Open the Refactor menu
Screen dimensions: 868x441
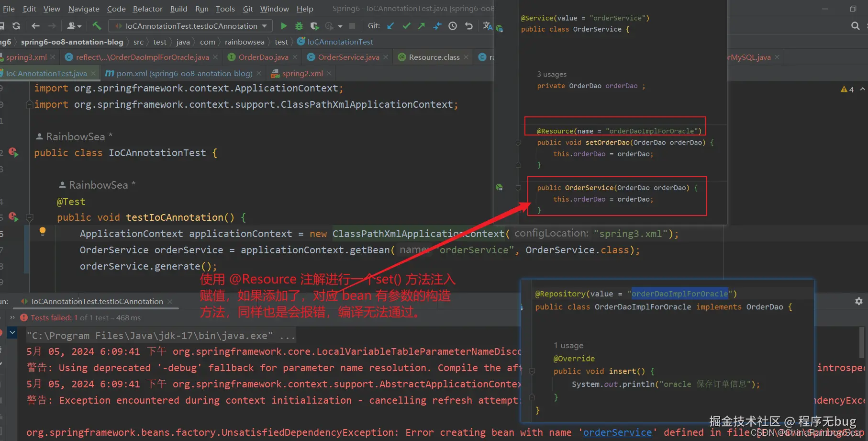coord(147,9)
